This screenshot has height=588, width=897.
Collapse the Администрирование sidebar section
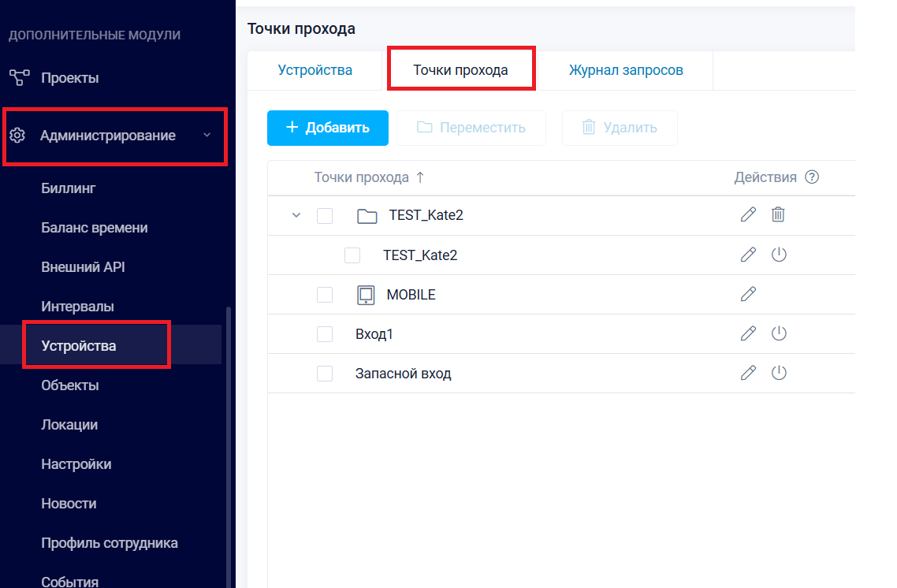(207, 136)
